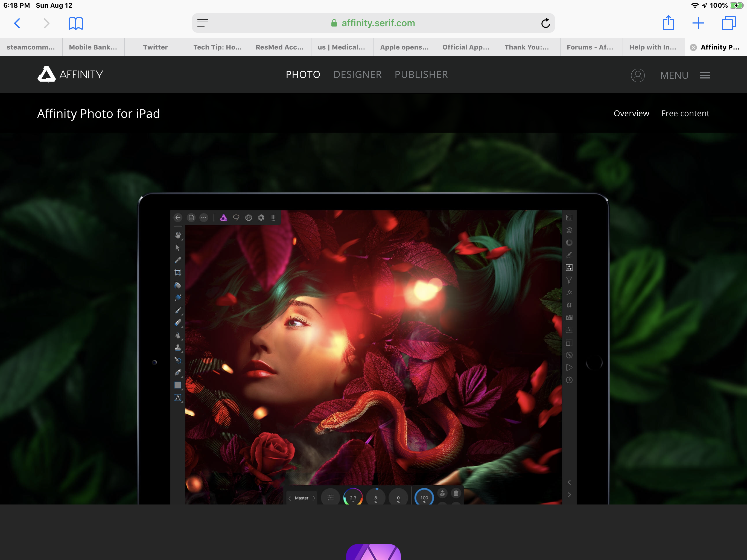Viewport: 747px width, 560px height.
Task: Select the Clone stamp tool in mockup
Action: coord(178,348)
